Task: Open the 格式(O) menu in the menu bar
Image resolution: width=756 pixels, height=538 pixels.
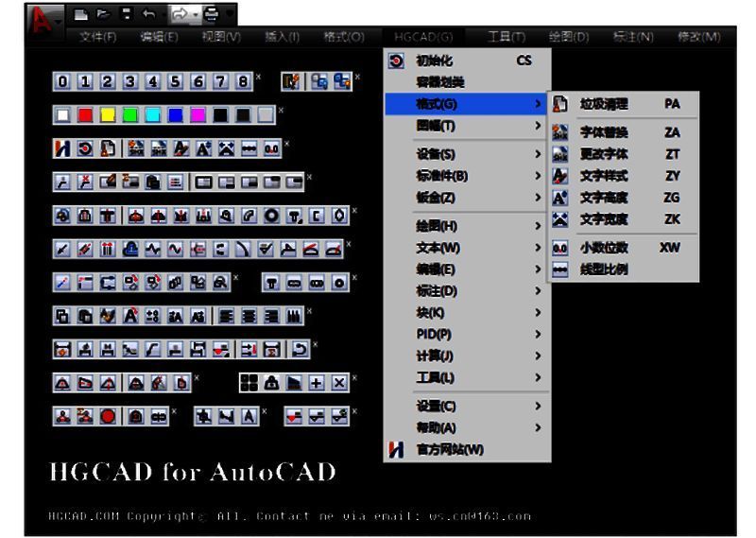Action: tap(344, 37)
